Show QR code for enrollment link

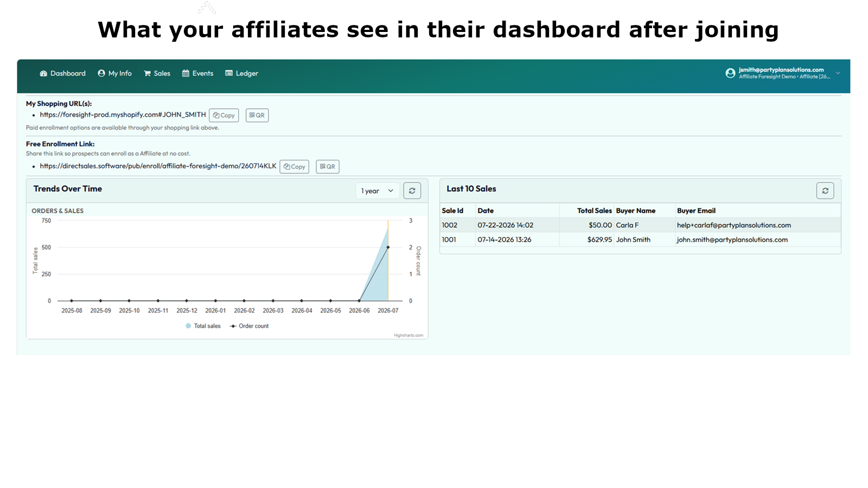coord(328,166)
